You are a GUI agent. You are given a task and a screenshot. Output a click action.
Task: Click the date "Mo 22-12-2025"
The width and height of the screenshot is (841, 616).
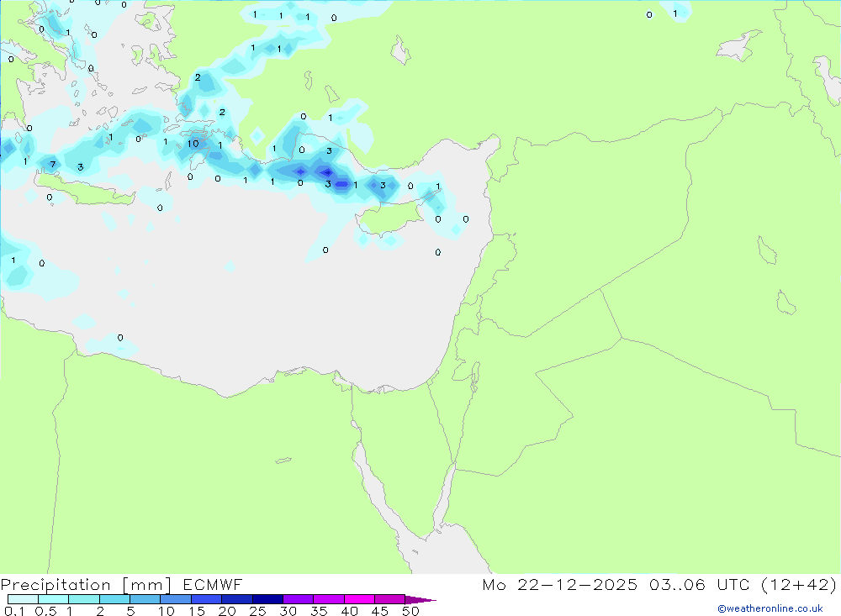pos(559,585)
